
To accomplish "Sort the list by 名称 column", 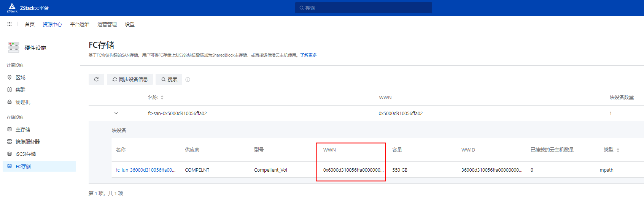I will coord(162,98).
